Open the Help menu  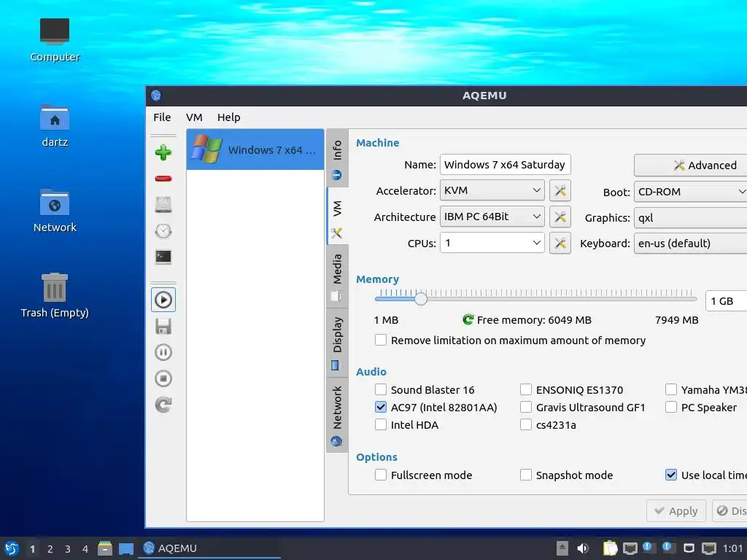[x=228, y=117]
